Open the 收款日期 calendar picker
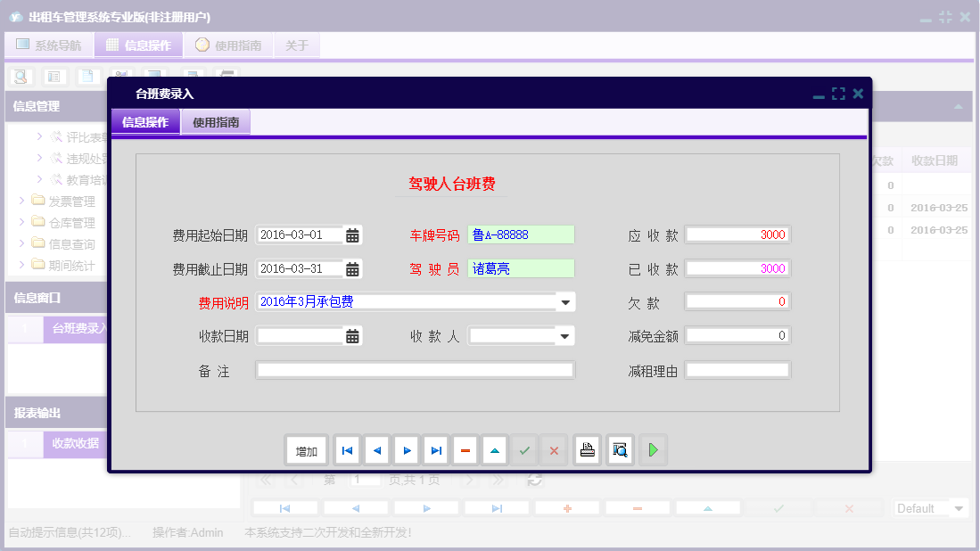Screen dimensions: 980x551 (x=350, y=335)
